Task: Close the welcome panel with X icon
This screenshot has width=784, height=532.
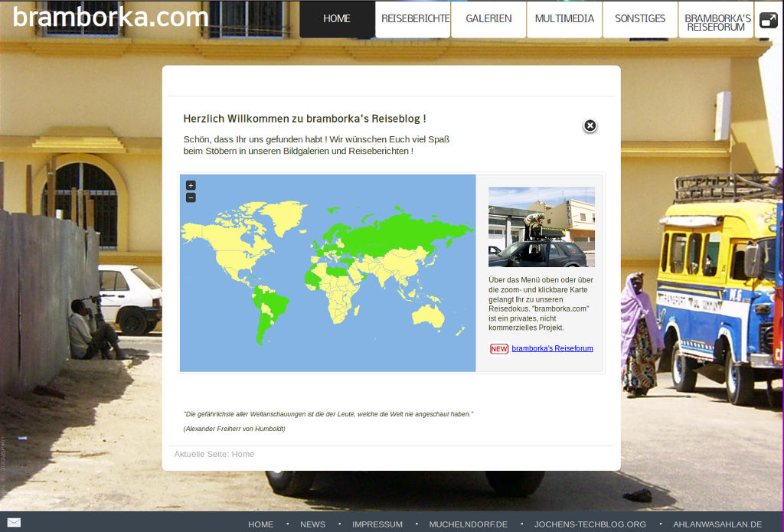Action: point(590,126)
